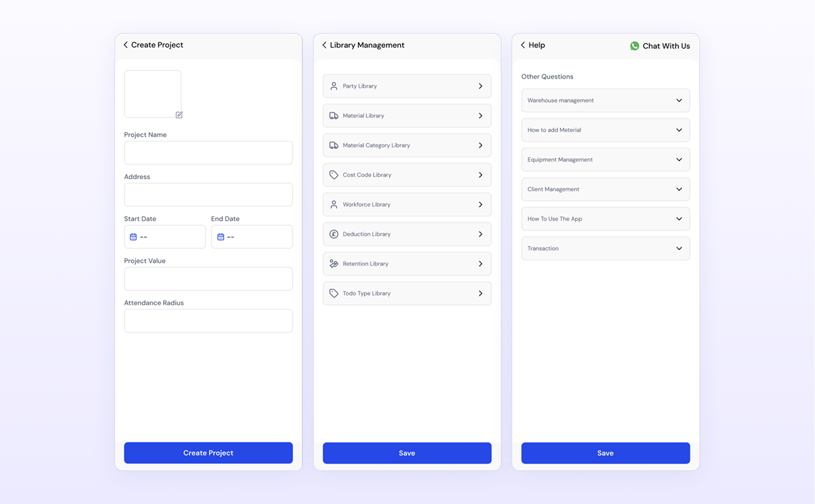Click the Cost Code Library tag icon
This screenshot has width=815, height=504.
pos(334,174)
